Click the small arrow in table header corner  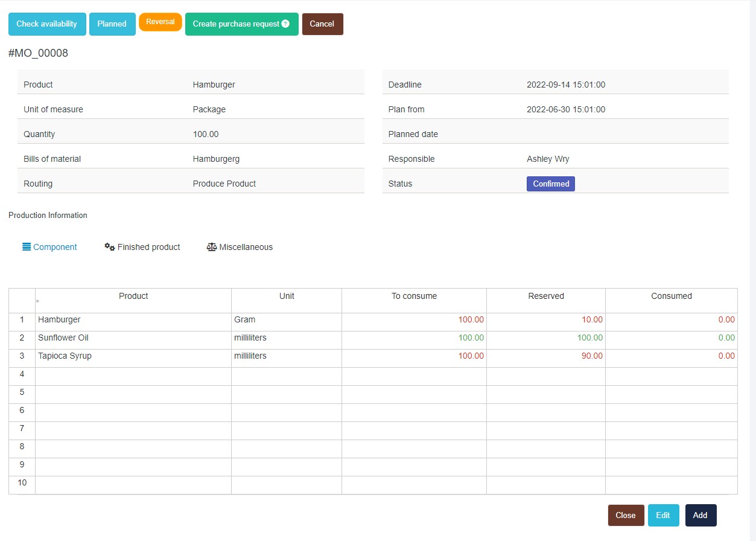[x=38, y=301]
